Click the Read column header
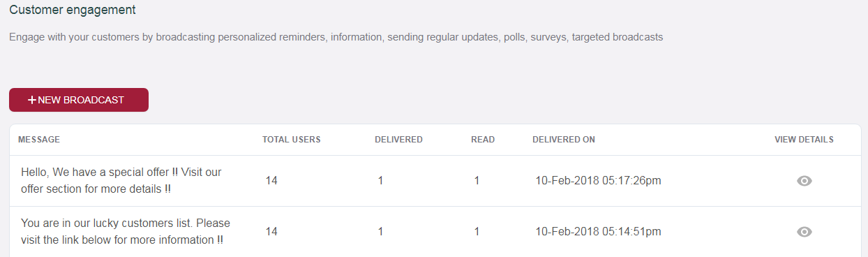The image size is (868, 257). [483, 140]
